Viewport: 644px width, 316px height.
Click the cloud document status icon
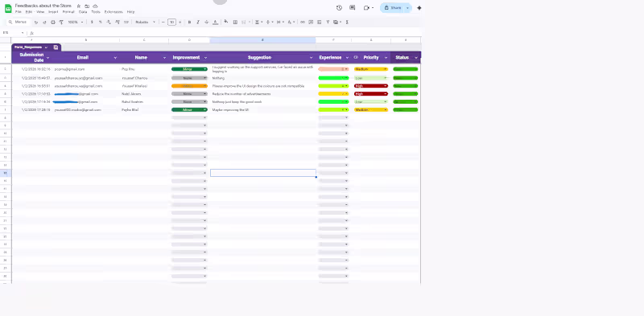[x=95, y=6]
